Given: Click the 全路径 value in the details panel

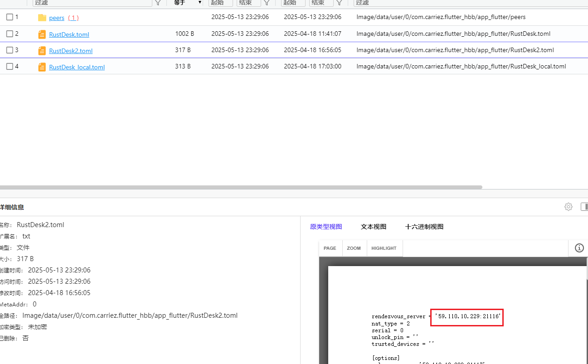Looking at the screenshot, I should [x=130, y=315].
